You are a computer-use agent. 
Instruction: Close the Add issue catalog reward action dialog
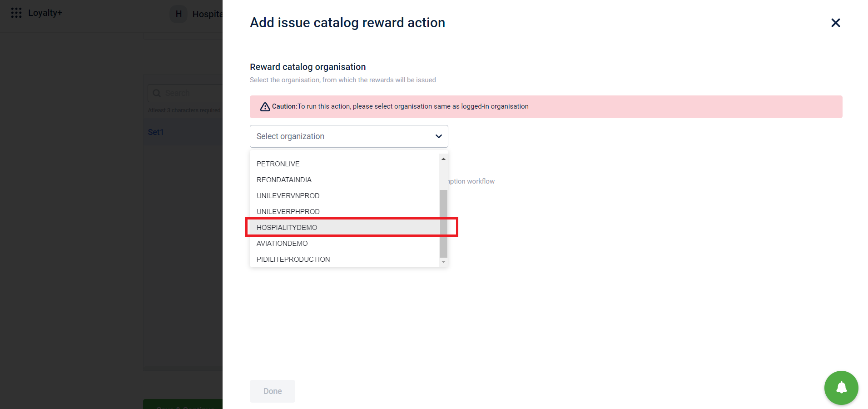click(x=835, y=22)
